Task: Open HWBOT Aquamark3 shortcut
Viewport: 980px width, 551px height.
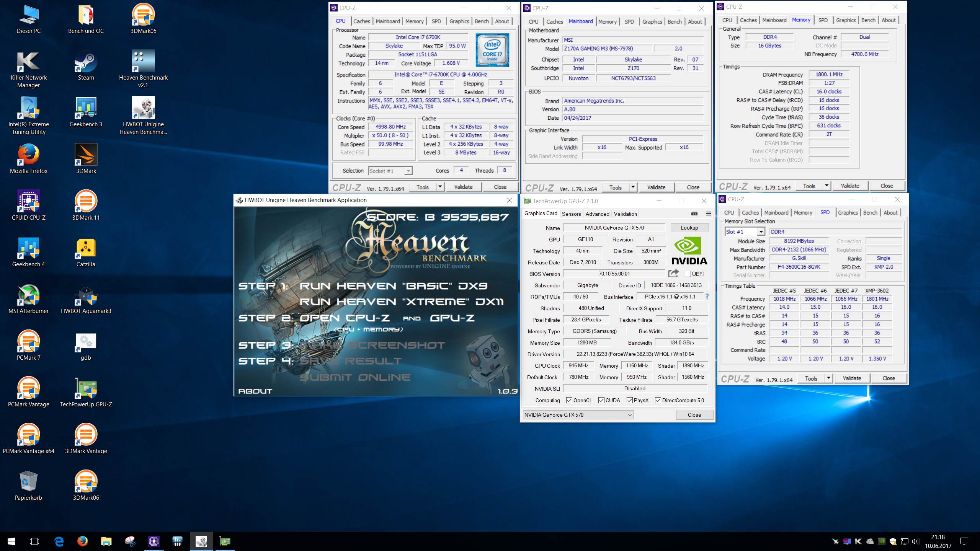Action: pos(86,298)
